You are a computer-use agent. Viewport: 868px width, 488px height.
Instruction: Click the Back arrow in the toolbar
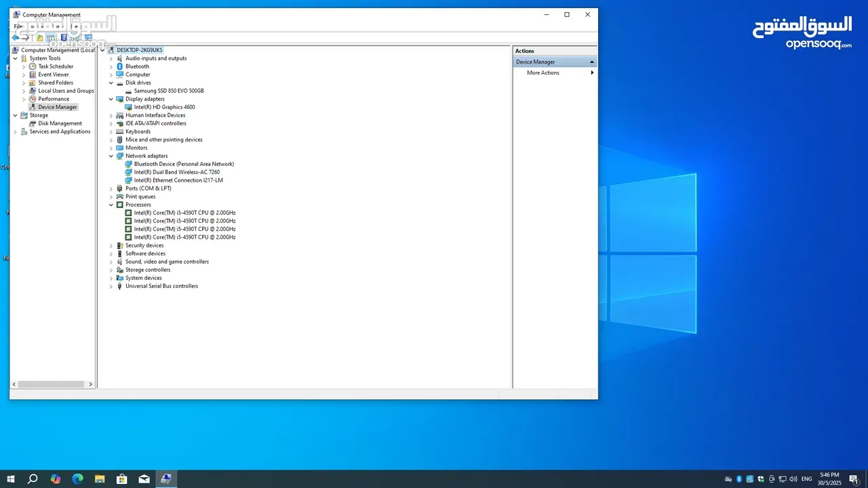(x=16, y=38)
